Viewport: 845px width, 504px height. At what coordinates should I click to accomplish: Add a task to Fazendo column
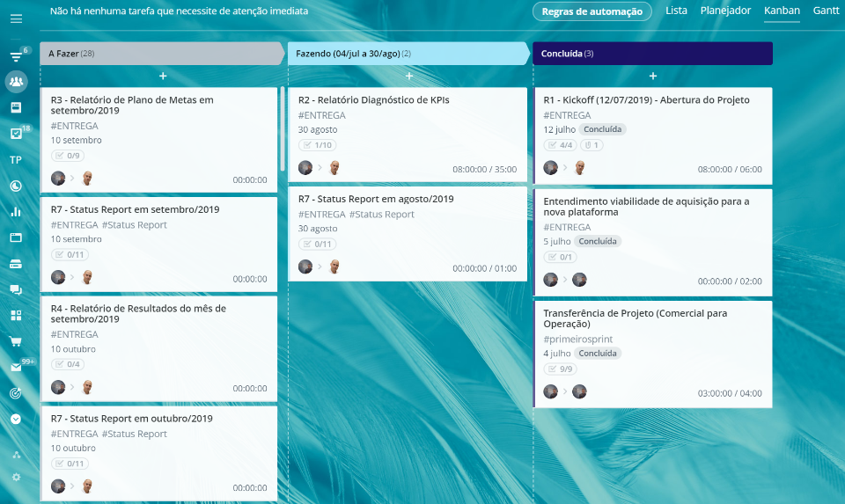(x=409, y=76)
